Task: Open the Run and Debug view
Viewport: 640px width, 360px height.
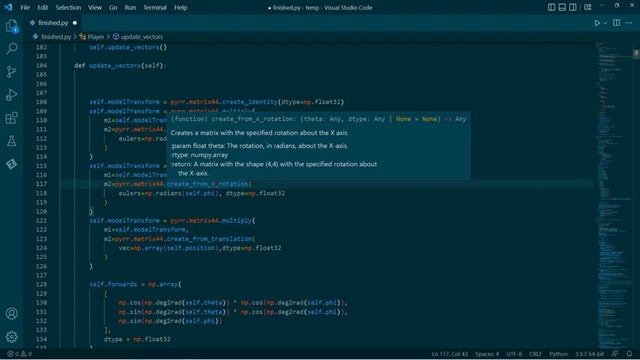Action: [11, 95]
